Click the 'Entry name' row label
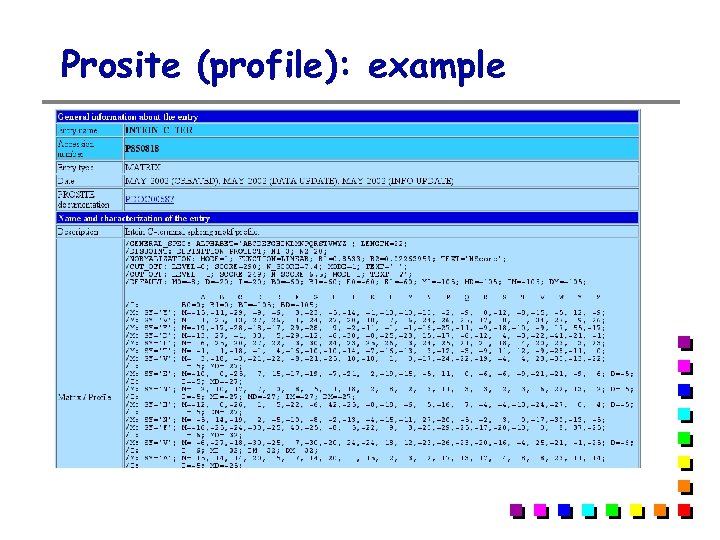Viewport: 720px width, 540px height. point(78,130)
